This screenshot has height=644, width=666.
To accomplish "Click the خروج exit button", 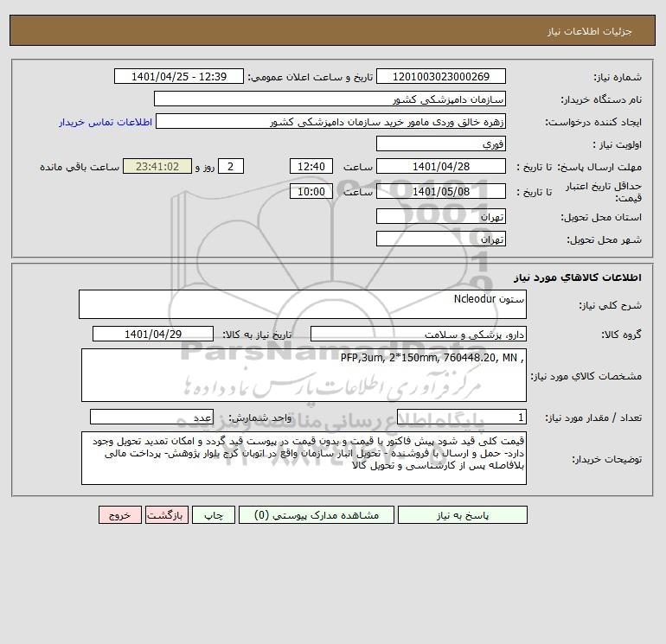I will point(119,515).
